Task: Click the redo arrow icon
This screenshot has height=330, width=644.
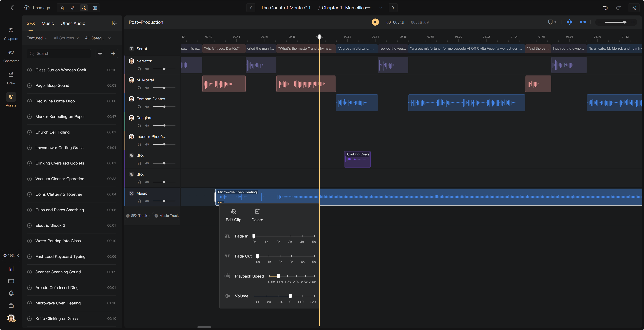Action: [x=618, y=8]
